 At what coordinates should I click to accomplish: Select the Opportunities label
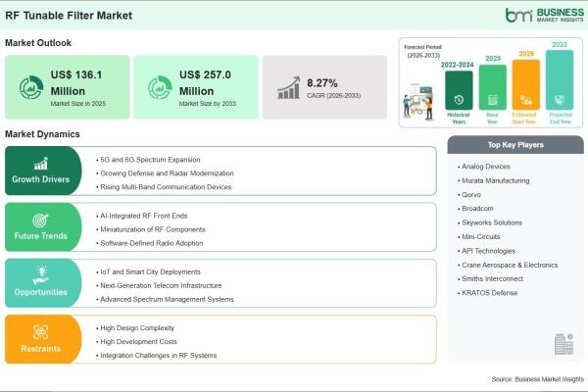pos(40,292)
